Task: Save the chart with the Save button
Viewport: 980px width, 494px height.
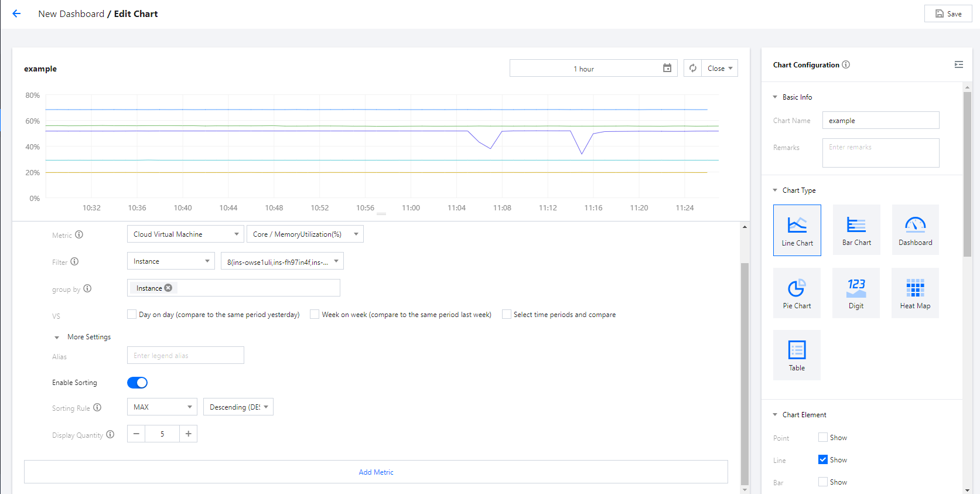Action: 948,13
